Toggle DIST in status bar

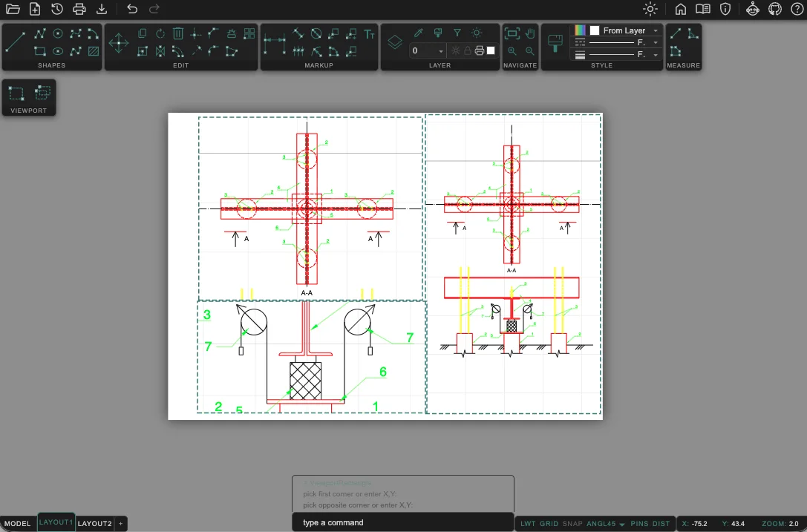click(661, 523)
